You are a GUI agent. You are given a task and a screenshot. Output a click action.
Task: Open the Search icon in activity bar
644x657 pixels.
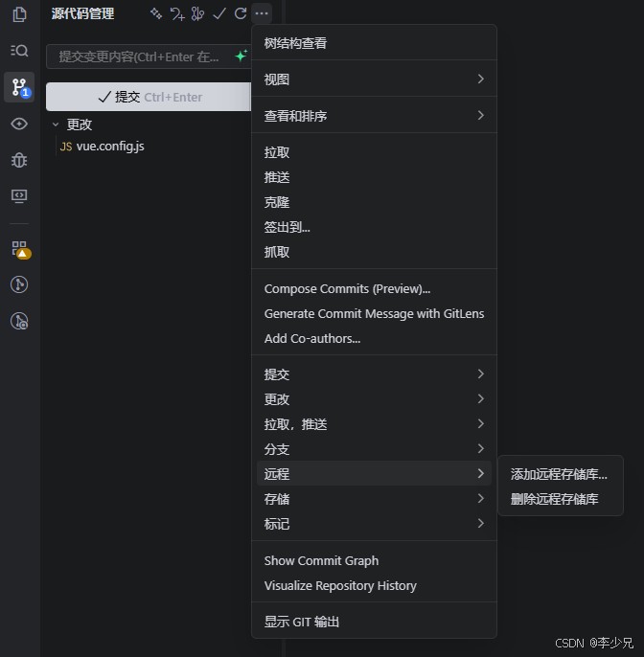point(19,51)
